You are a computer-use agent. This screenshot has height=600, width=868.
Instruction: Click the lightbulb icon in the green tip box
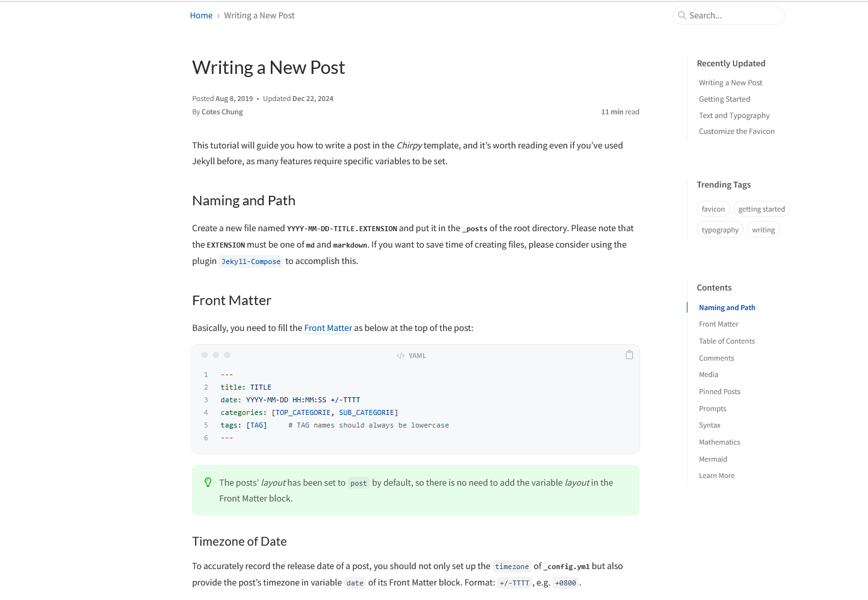tap(208, 482)
